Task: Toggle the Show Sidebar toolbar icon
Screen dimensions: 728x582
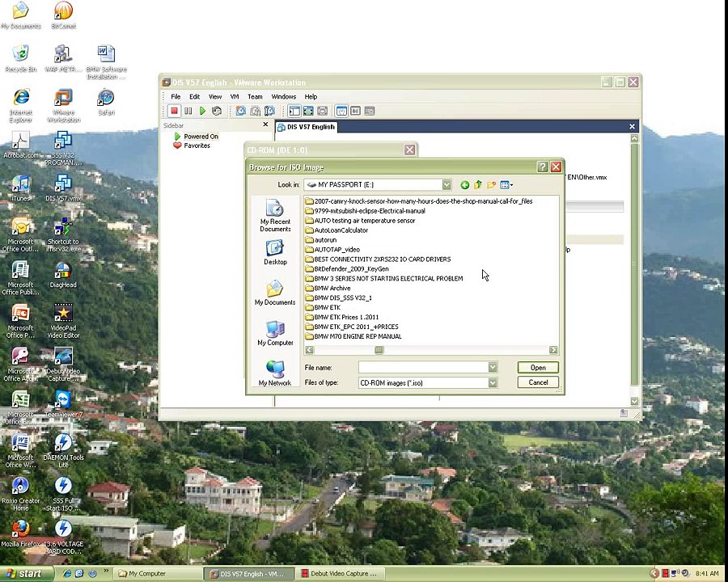Action: (x=294, y=111)
